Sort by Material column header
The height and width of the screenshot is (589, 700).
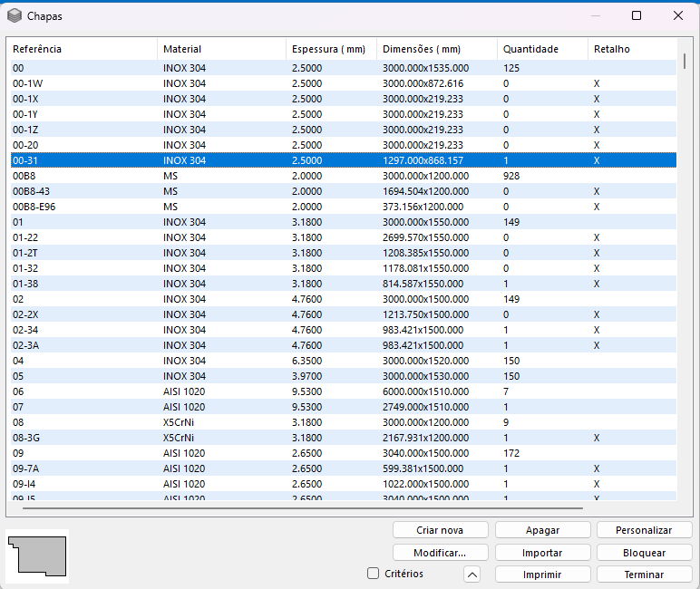pos(221,49)
